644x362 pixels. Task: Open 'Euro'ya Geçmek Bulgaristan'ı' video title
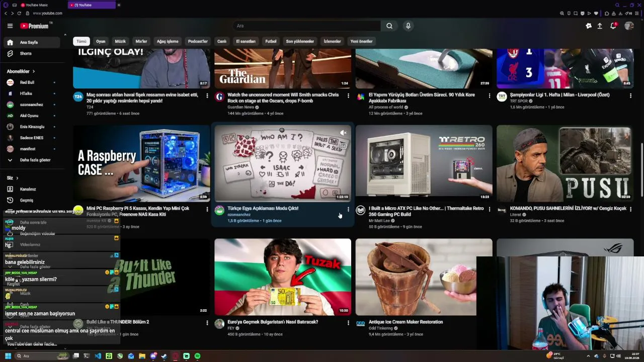(x=273, y=322)
